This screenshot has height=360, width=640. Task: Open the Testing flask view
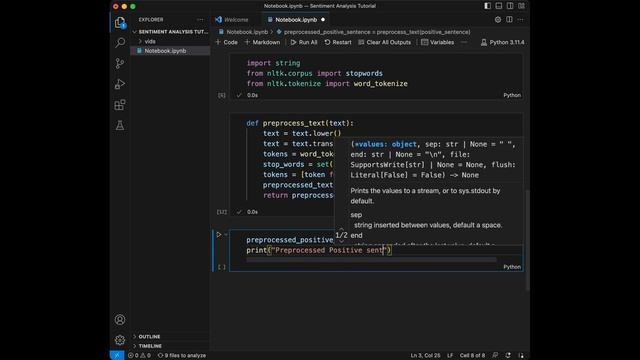[x=120, y=125]
